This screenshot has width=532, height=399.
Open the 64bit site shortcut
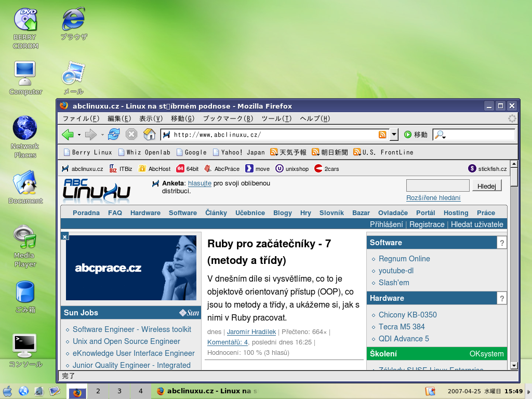(188, 169)
